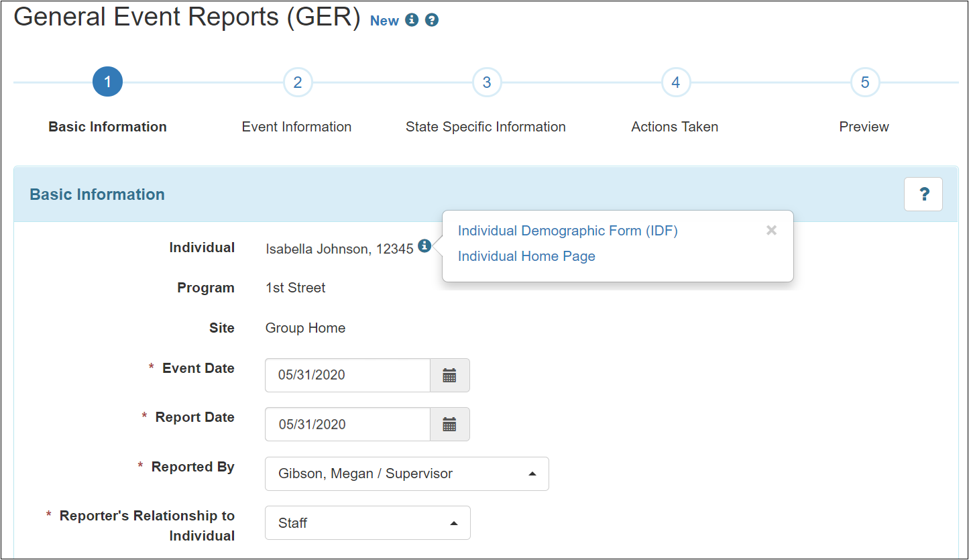This screenshot has height=560, width=969.
Task: Go to step 1 circle
Action: click(108, 82)
